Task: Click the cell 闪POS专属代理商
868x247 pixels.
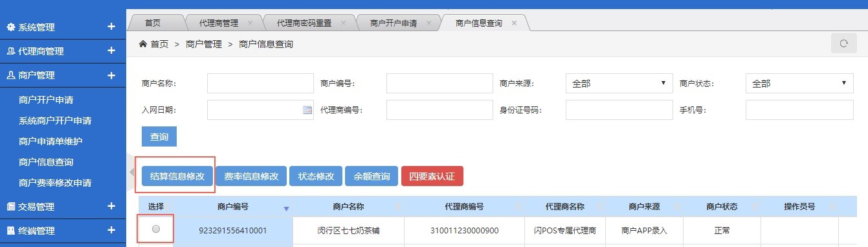Action: (565, 230)
